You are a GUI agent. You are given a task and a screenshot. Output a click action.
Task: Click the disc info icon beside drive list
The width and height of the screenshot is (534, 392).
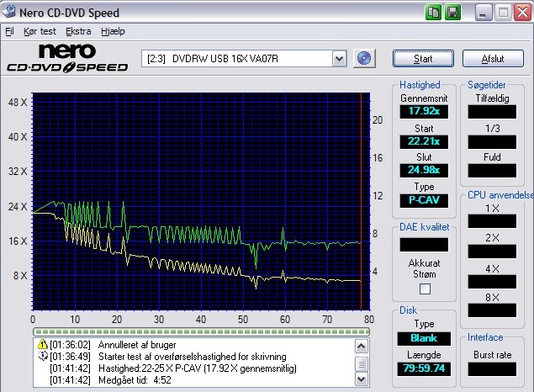[x=364, y=59]
